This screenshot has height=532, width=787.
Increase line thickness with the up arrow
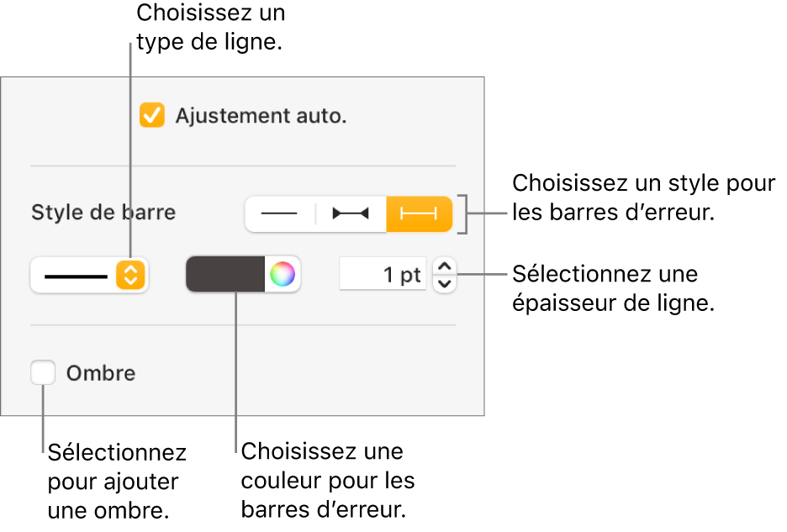(x=446, y=266)
